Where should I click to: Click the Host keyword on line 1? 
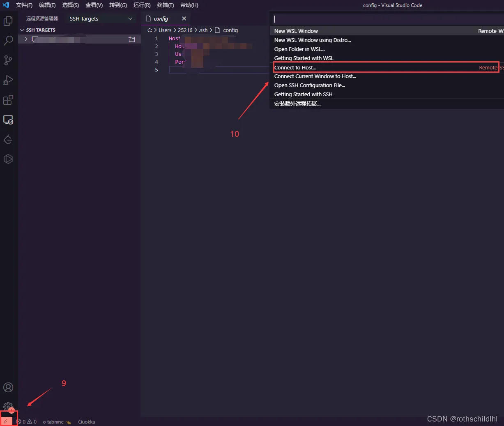174,38
